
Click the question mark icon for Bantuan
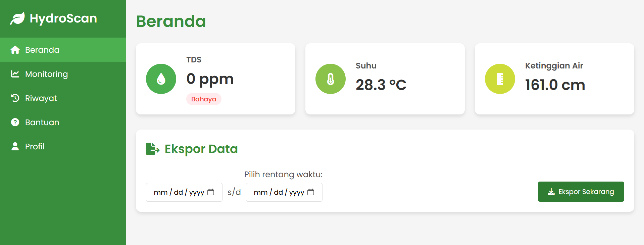point(15,122)
